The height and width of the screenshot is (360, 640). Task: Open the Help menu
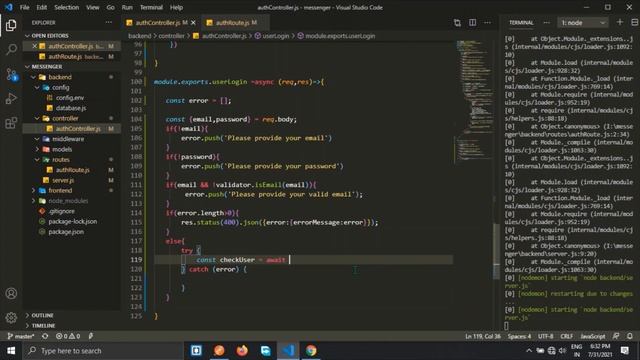tap(176, 7)
